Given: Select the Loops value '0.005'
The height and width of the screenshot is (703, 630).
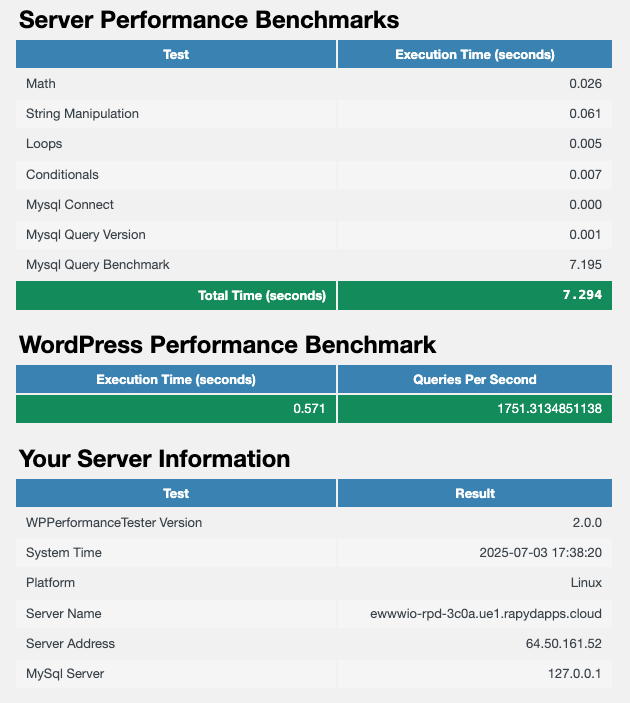Looking at the screenshot, I should 585,144.
